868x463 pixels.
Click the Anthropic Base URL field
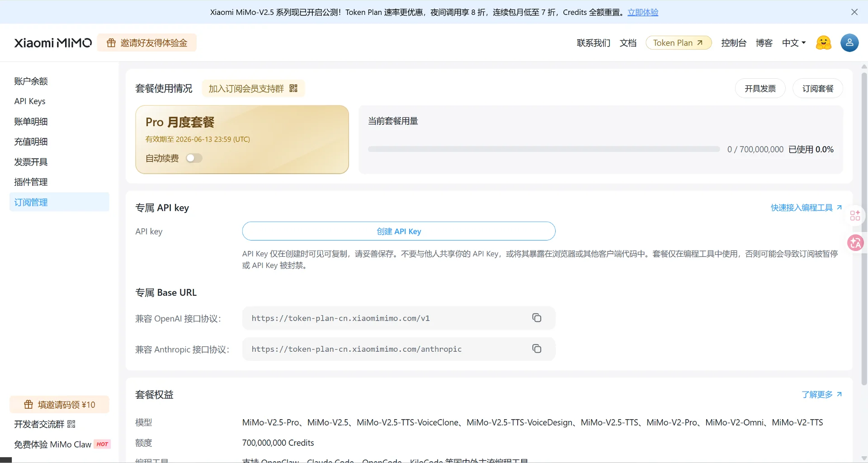[x=399, y=349]
